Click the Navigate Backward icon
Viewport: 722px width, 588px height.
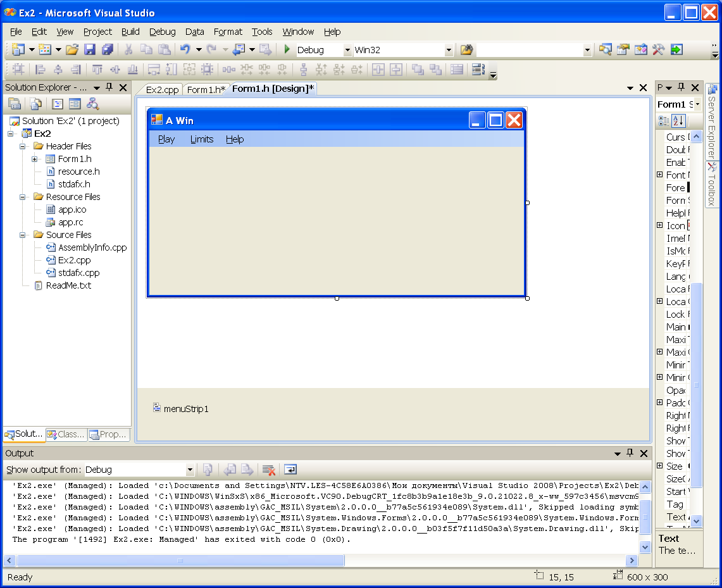[239, 49]
